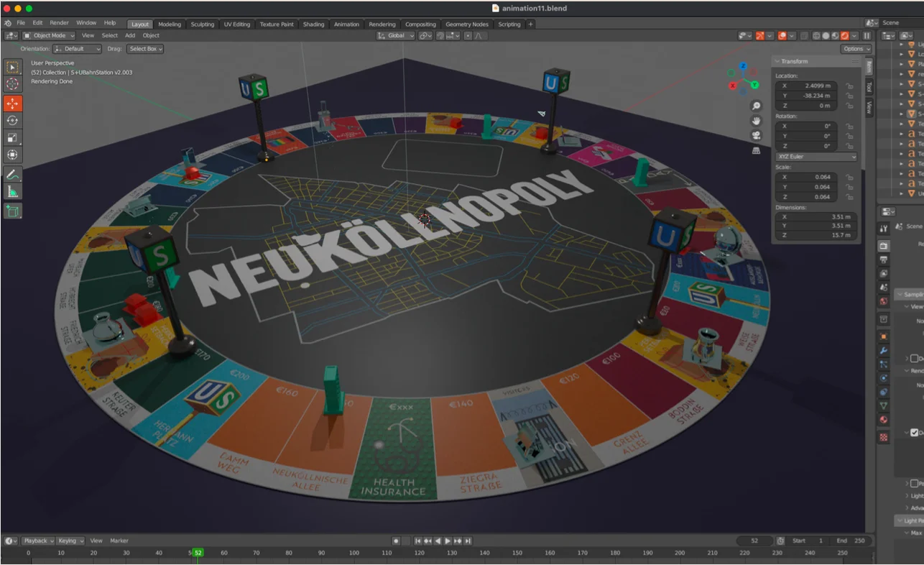Jump to the timeline end frame
Image resolution: width=924 pixels, height=565 pixels.
pyautogui.click(x=468, y=541)
